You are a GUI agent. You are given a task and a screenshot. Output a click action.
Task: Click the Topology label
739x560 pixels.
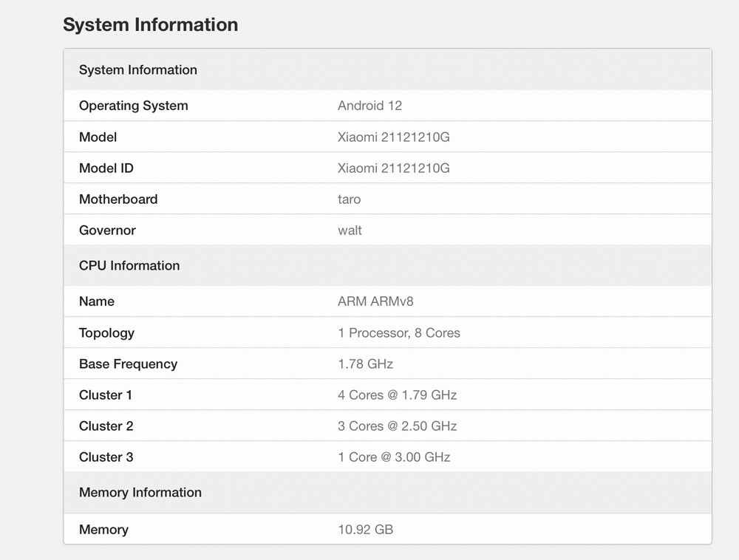(x=106, y=333)
